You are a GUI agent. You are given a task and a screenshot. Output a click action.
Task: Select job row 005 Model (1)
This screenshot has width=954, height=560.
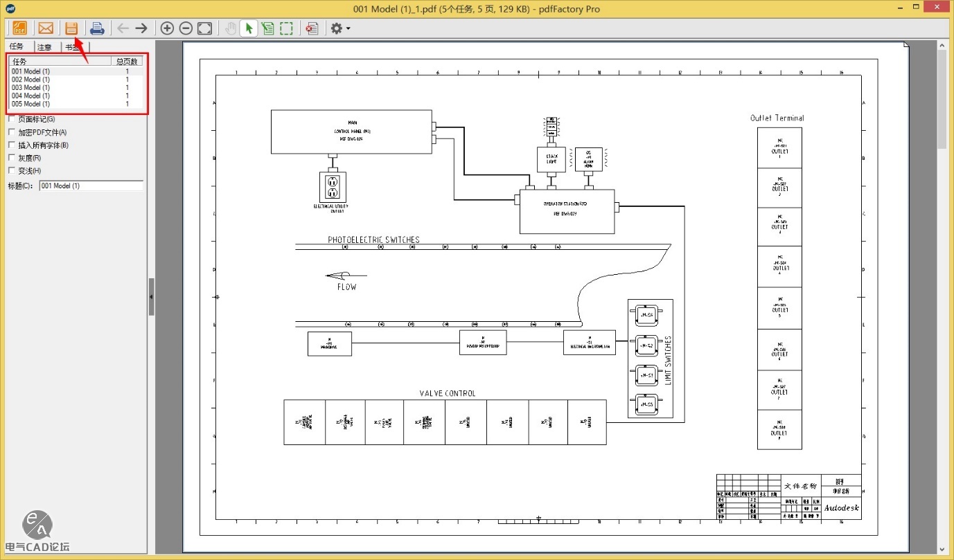[x=76, y=104]
